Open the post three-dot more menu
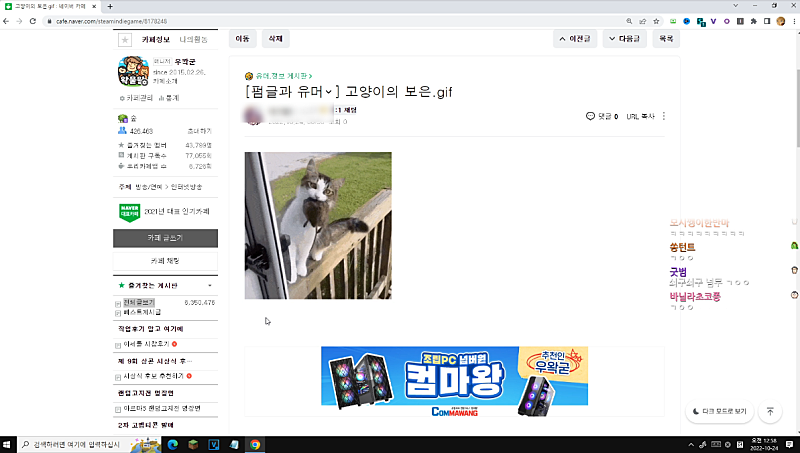 [x=664, y=116]
